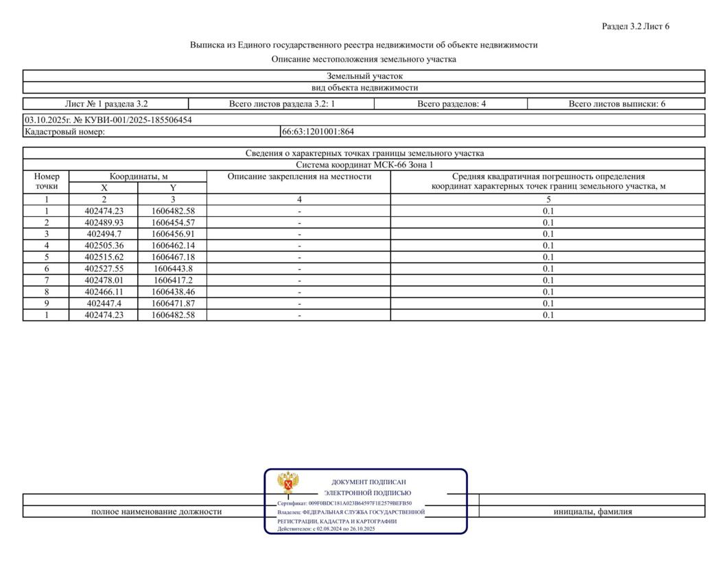This screenshot has height=563, width=728.
Task: Click the "ДОКУМЕНТ ПОДПИСАН" heading in the stamp
Action: pyautogui.click(x=368, y=482)
